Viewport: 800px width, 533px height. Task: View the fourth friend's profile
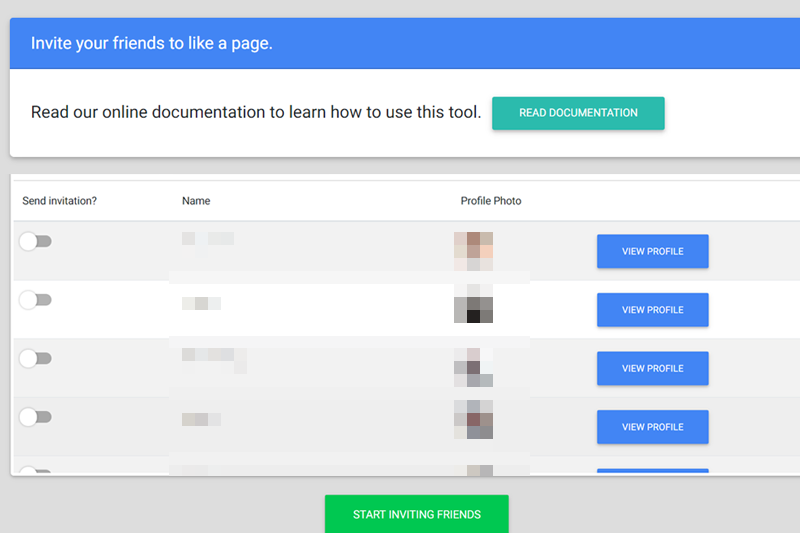[x=652, y=427]
